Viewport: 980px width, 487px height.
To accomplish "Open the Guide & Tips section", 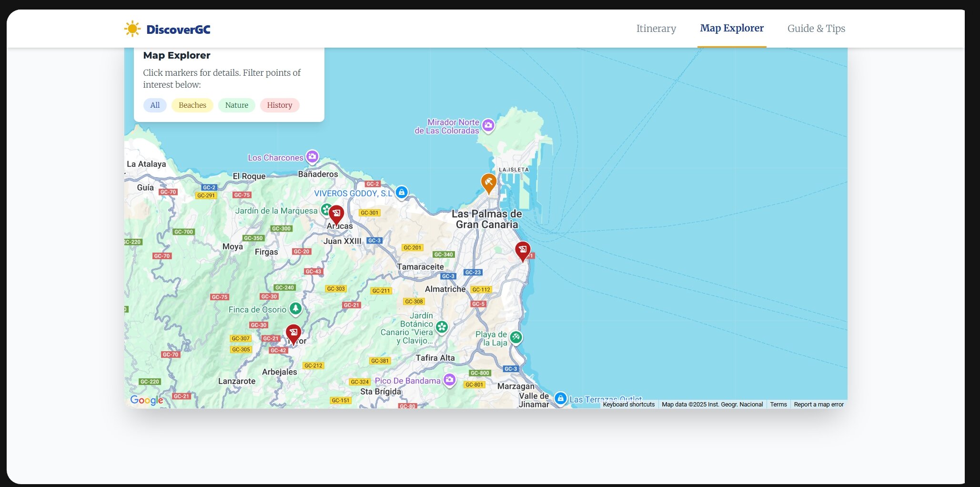I will (816, 29).
